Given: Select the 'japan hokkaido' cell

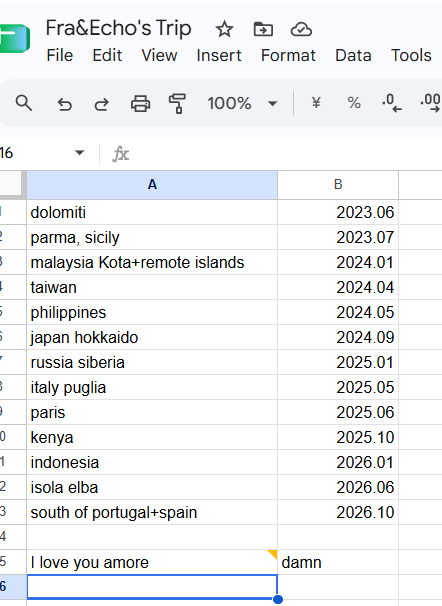Looking at the screenshot, I should pos(152,337).
